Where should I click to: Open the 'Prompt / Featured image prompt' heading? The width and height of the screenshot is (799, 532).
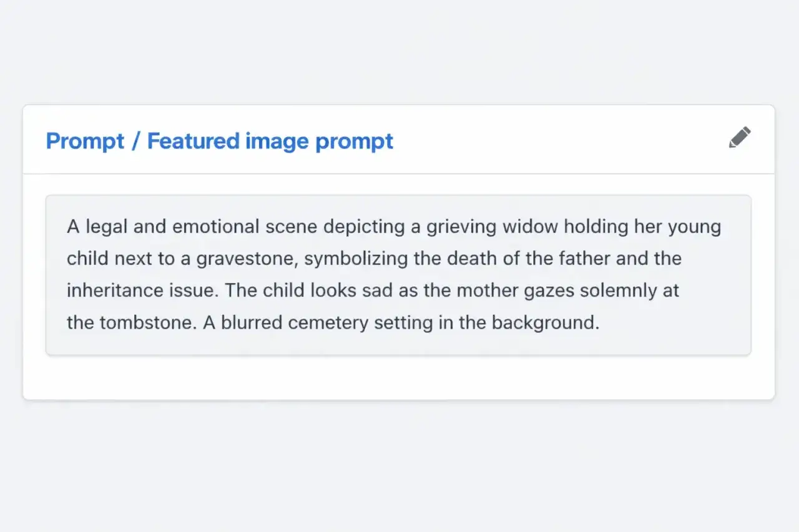point(219,141)
